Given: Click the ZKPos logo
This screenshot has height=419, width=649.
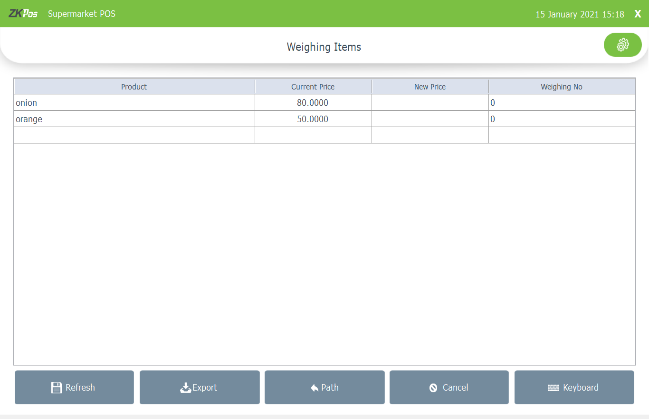Looking at the screenshot, I should click(23, 13).
